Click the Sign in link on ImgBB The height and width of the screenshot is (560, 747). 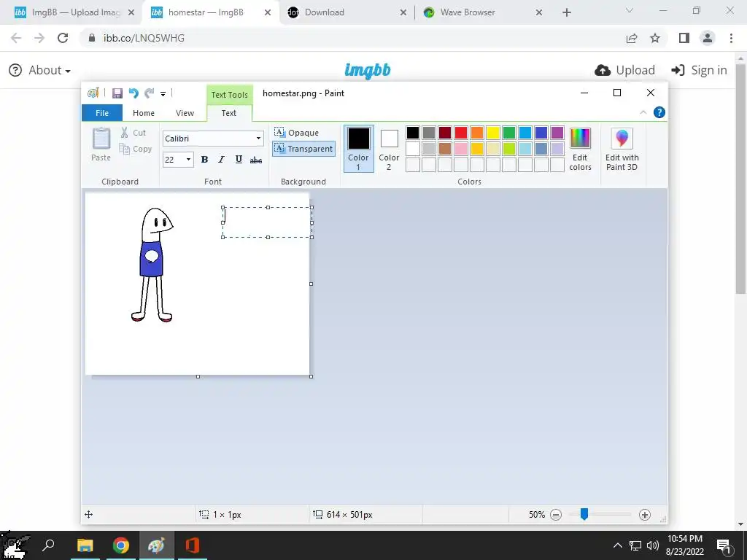(699, 70)
